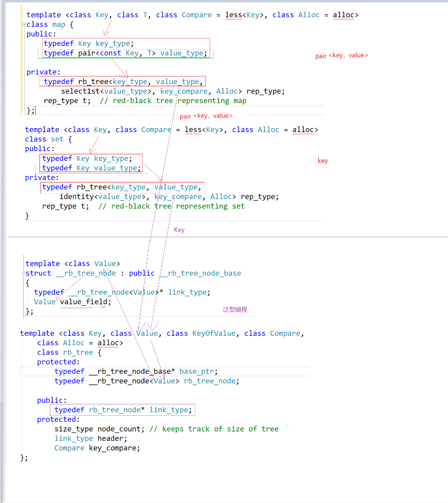Click the comment 'red-black tree representing set'

[x=178, y=206]
